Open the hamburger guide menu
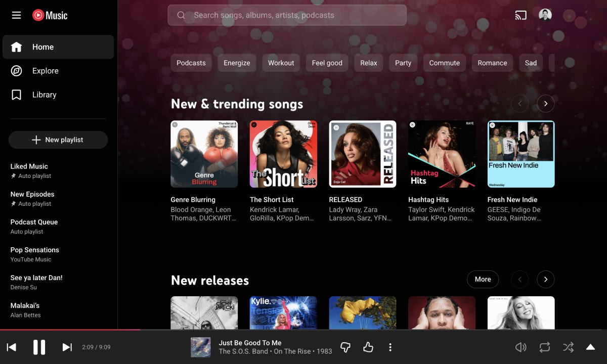Image resolution: width=607 pixels, height=364 pixels. (16, 15)
